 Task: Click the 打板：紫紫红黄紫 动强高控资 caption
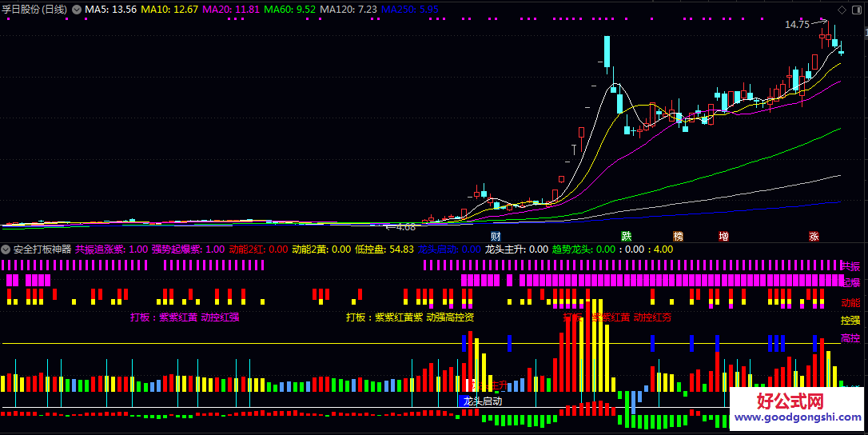pos(410,317)
